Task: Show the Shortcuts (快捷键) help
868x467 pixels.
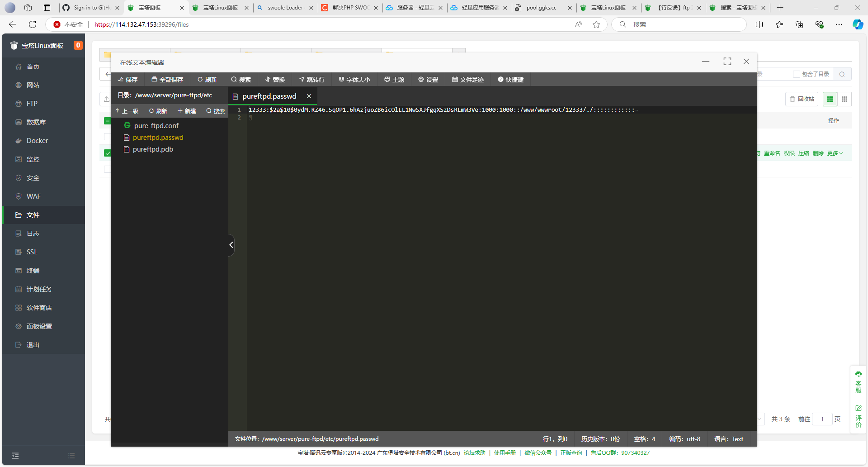Action: (x=510, y=80)
